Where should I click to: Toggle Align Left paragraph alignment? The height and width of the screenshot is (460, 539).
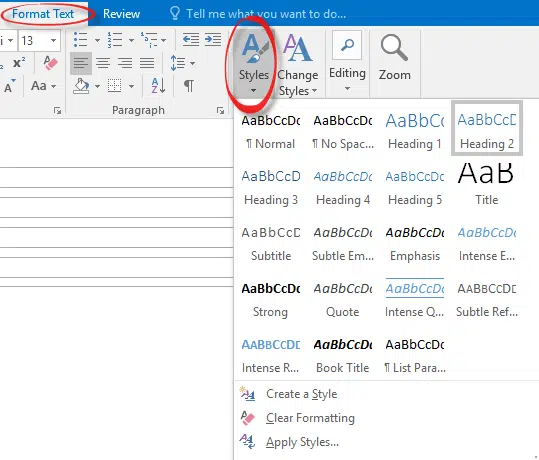tap(81, 63)
